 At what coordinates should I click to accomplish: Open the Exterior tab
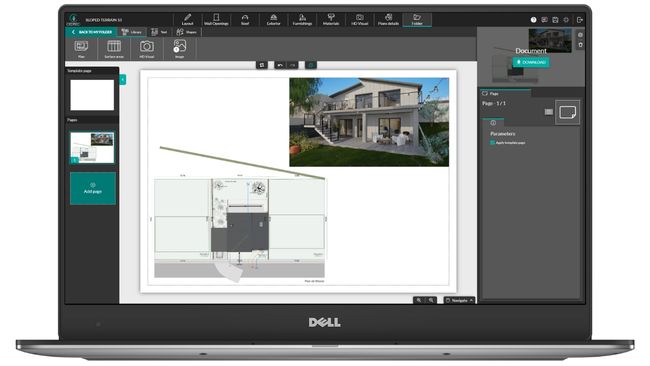pos(274,19)
